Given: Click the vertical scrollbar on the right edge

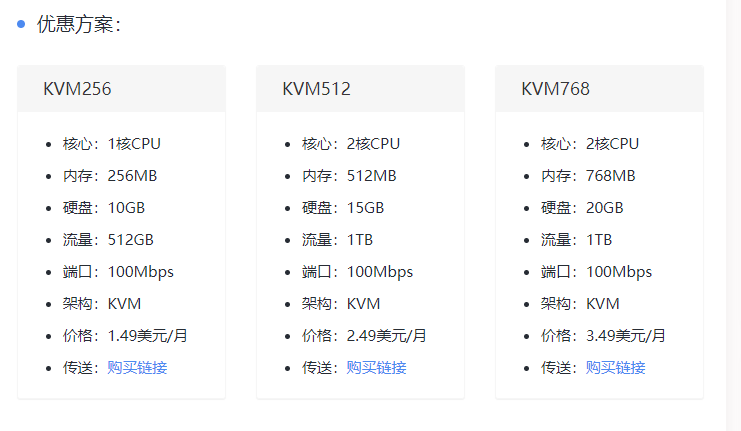Looking at the screenshot, I should (733, 215).
